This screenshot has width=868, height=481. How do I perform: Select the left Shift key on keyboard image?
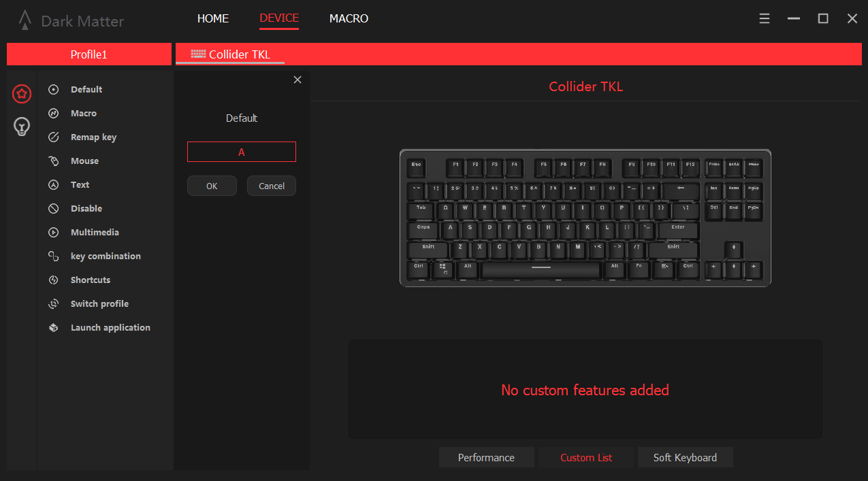pyautogui.click(x=428, y=250)
